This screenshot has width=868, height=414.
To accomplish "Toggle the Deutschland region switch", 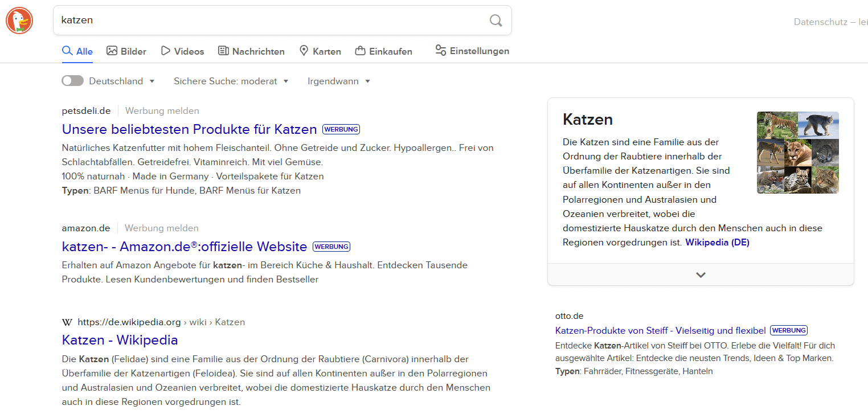I will (73, 81).
